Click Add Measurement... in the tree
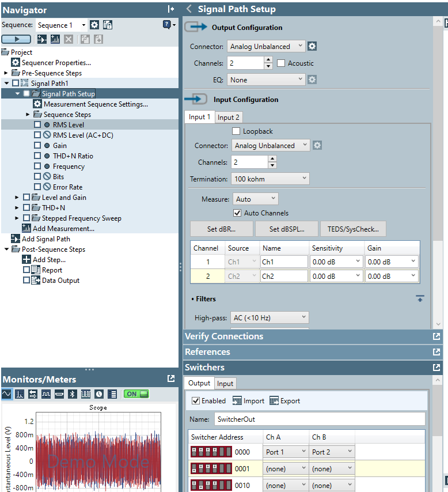Viewport: 448px width, 492px height. coord(64,228)
